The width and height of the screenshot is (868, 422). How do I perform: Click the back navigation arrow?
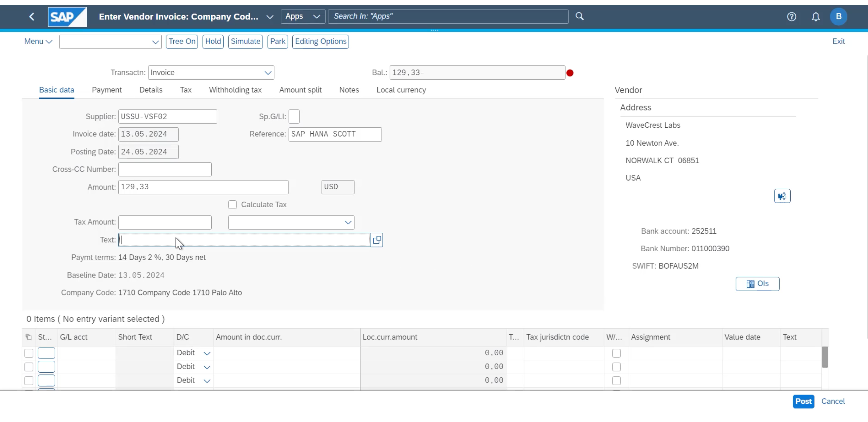tap(32, 16)
